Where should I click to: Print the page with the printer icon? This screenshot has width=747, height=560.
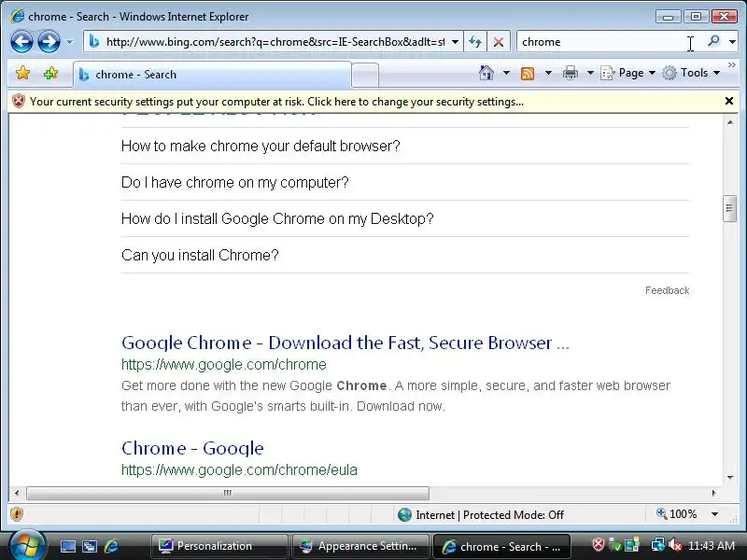click(x=571, y=73)
